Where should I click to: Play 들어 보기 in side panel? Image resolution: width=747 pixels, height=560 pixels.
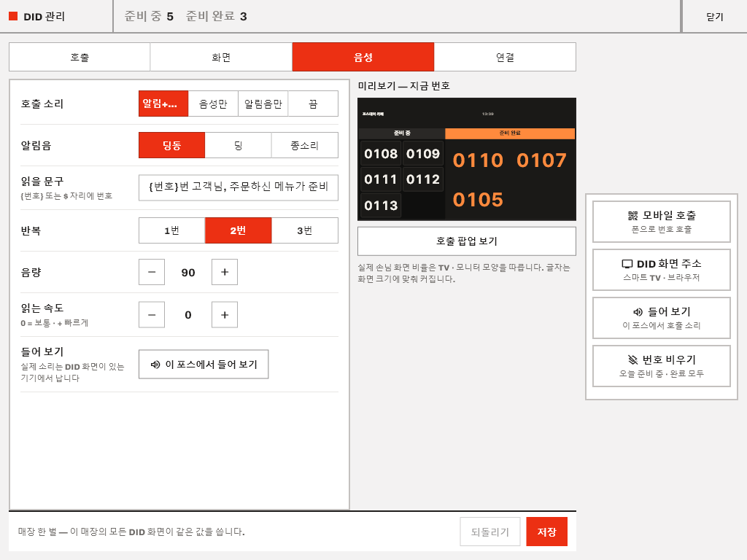click(661, 318)
